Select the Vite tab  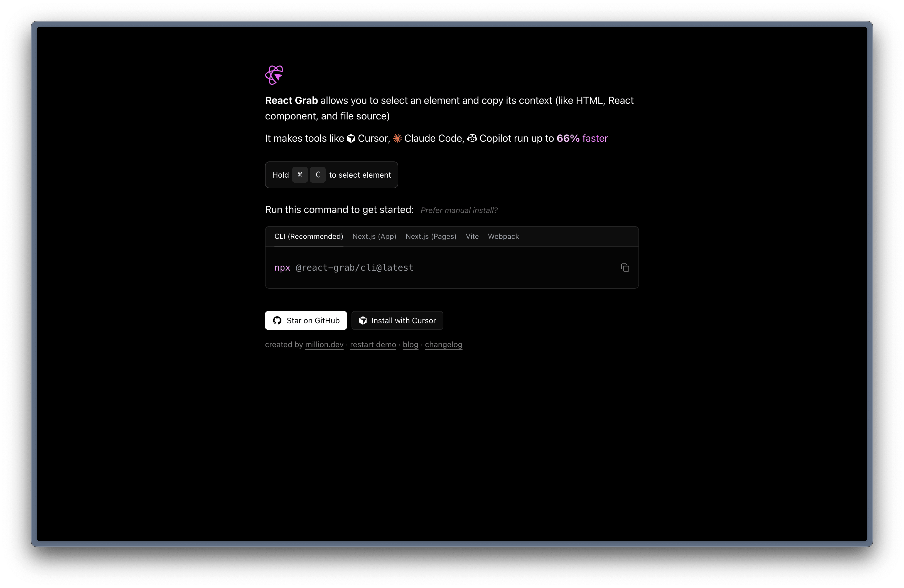click(472, 236)
